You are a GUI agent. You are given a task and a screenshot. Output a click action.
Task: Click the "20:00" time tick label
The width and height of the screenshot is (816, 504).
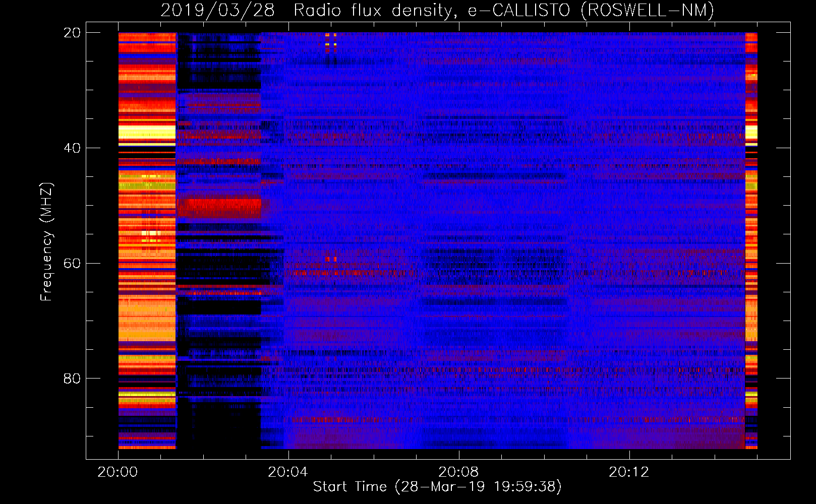(x=118, y=472)
